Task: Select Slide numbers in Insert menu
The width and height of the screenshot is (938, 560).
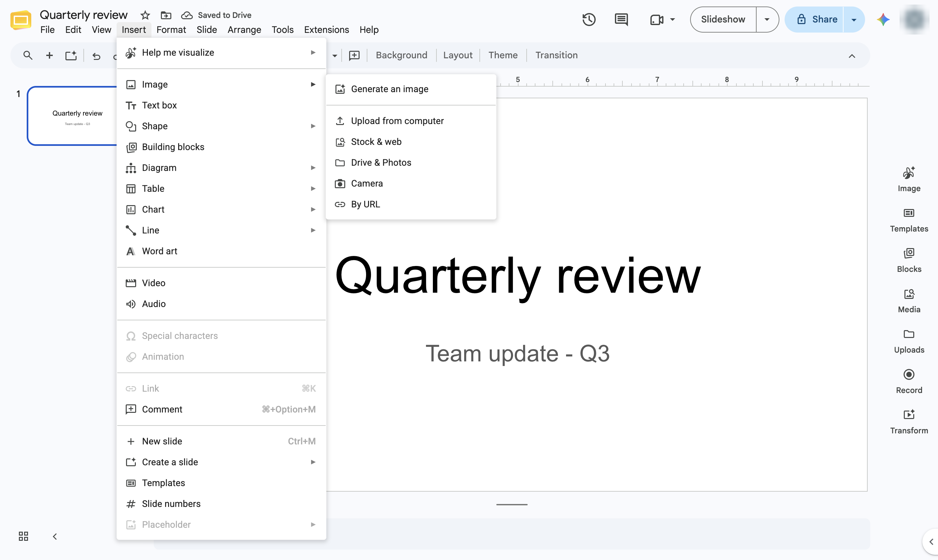Action: point(221,504)
